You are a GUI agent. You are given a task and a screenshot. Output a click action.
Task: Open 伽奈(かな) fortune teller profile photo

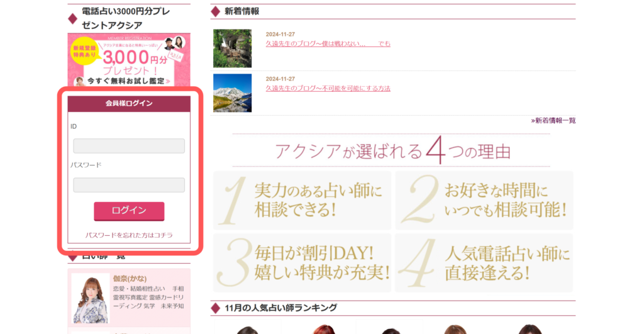click(90, 298)
